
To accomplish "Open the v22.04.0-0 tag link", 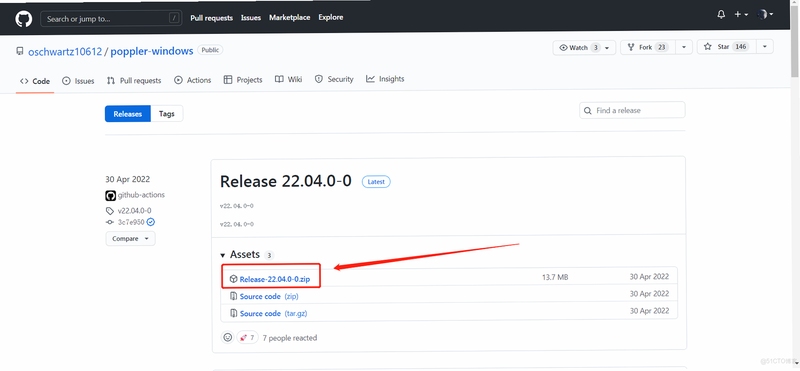I will pyautogui.click(x=135, y=211).
